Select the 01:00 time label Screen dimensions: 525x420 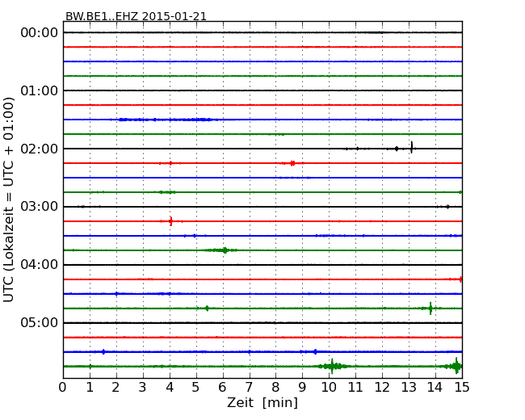(x=40, y=90)
